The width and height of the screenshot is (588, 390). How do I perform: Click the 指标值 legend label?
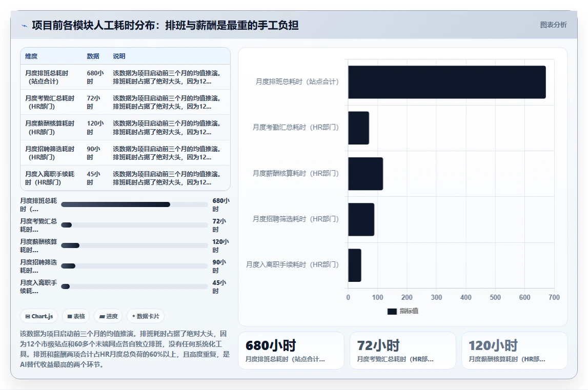click(409, 311)
